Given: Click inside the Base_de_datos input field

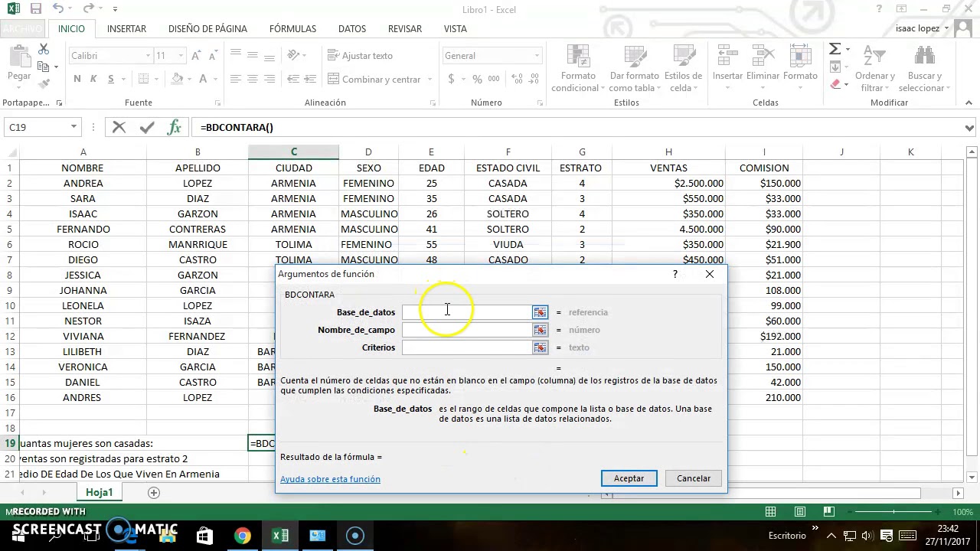Looking at the screenshot, I should coord(466,312).
